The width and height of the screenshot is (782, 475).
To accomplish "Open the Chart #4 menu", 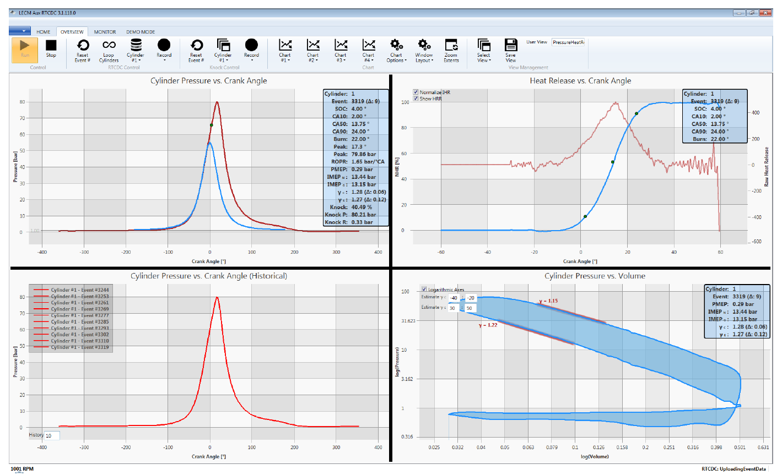I will tap(369, 51).
